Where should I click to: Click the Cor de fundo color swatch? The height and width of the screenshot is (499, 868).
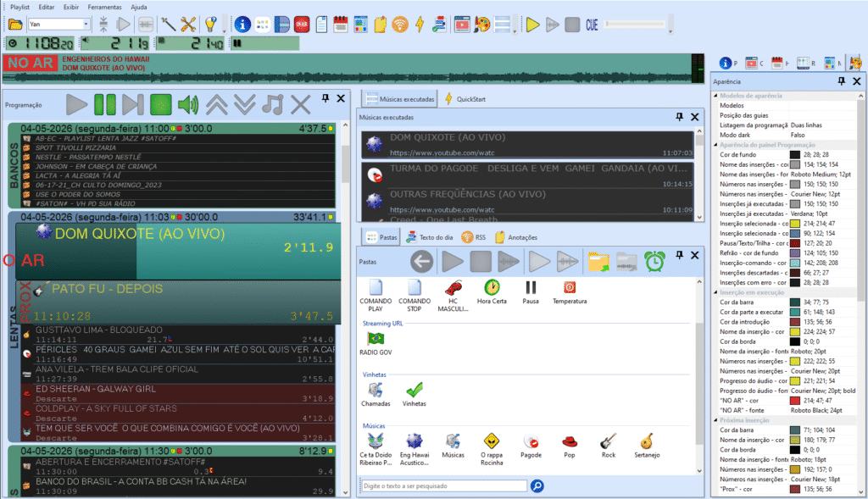tap(795, 155)
